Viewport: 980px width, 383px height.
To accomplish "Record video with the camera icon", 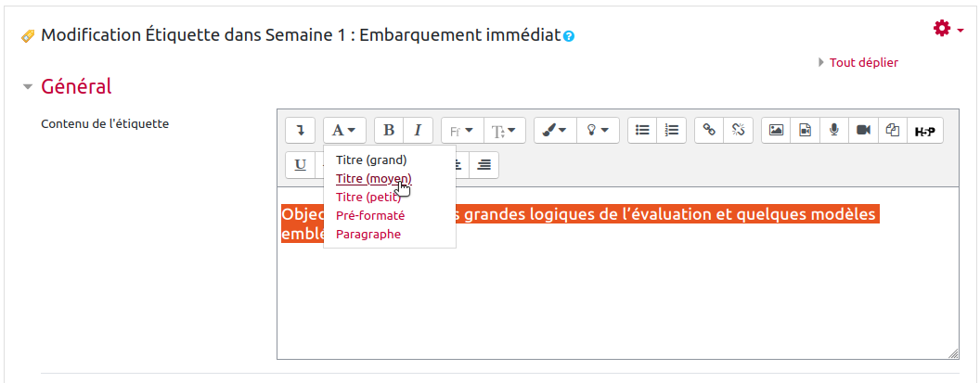I will point(863,131).
